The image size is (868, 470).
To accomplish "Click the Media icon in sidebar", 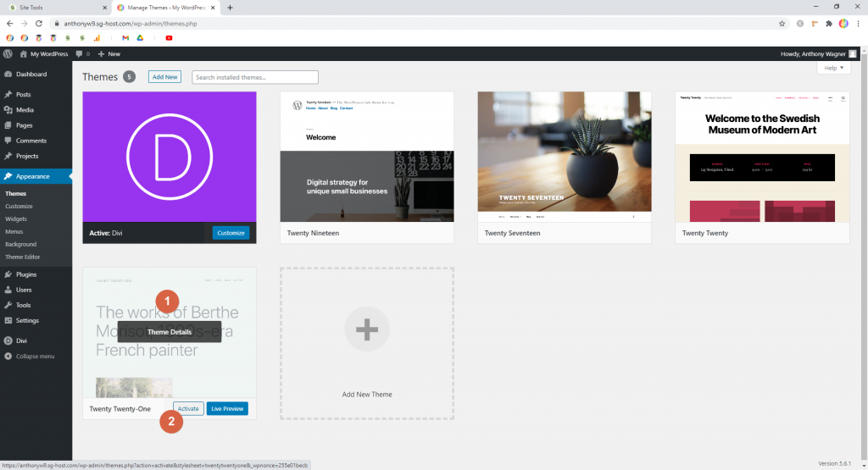I will click(8, 110).
